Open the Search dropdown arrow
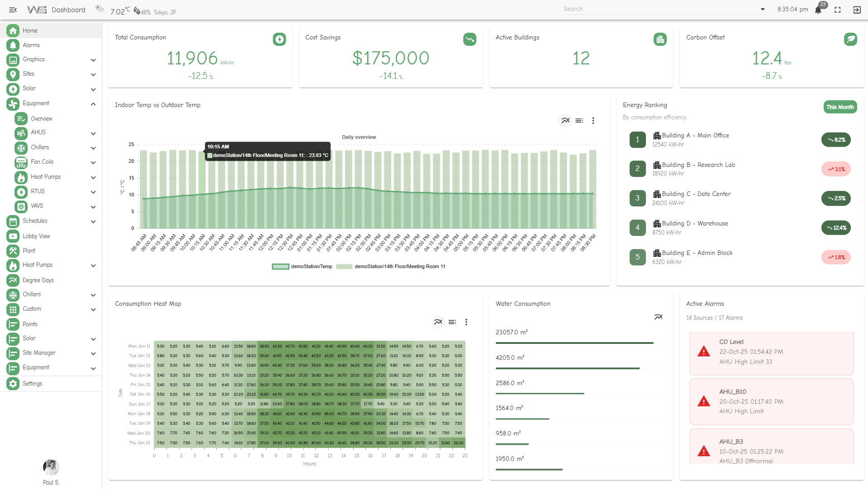The width and height of the screenshot is (868, 490). 762,10
